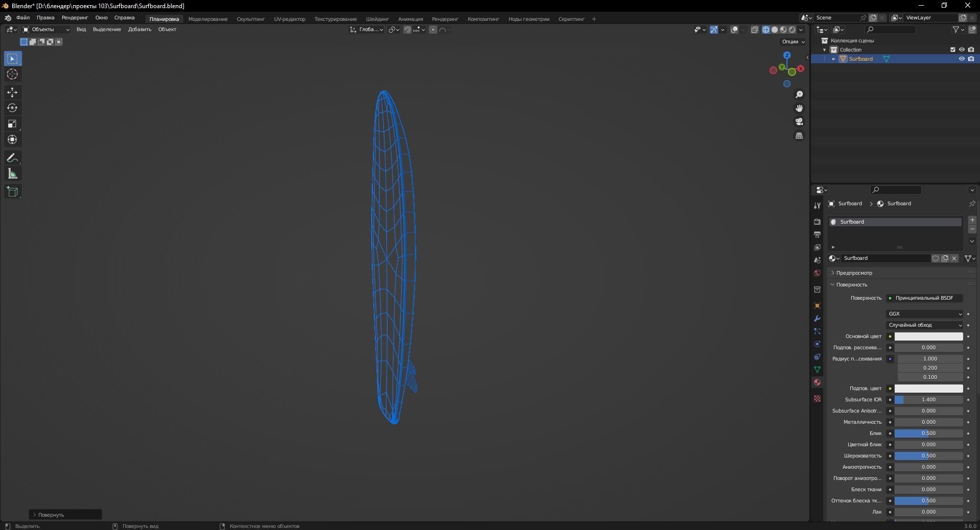
Task: Open the object mode dropdown 'Объекты'
Action: (46, 30)
